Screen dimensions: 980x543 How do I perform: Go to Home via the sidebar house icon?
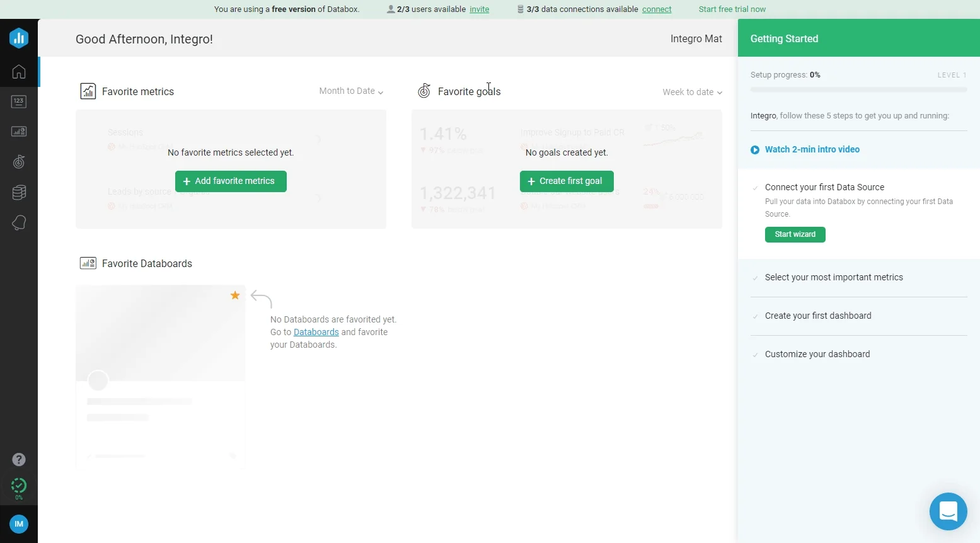pos(19,71)
